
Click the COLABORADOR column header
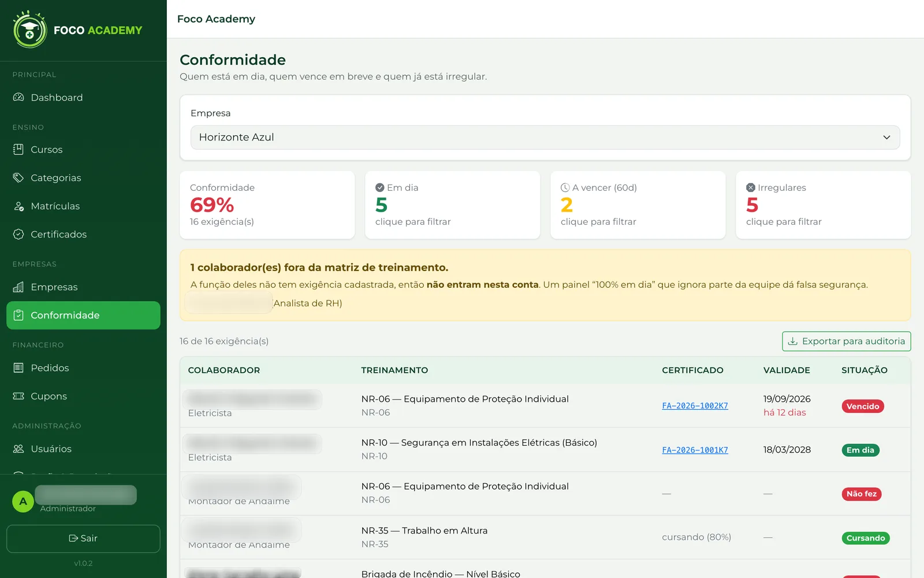click(224, 370)
